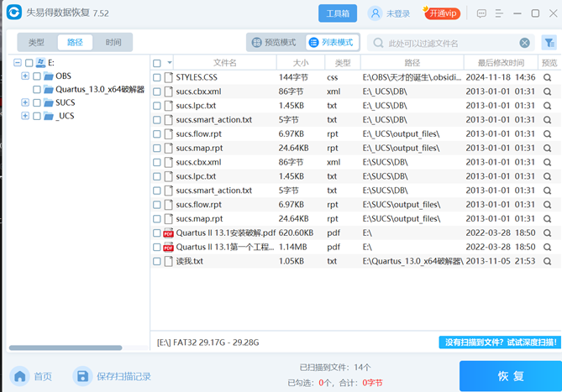Check the SUCS folder checkbox
The height and width of the screenshot is (392, 562).
tap(37, 102)
